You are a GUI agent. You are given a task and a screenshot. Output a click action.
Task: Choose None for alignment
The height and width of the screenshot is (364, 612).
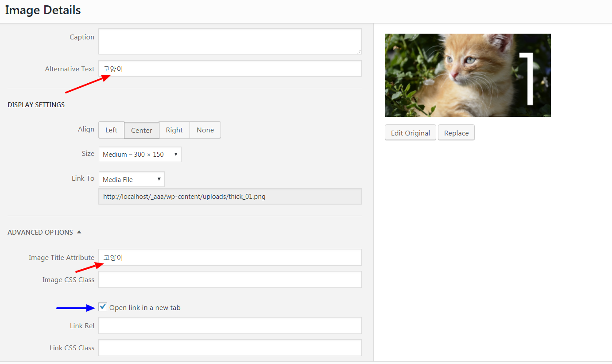[x=205, y=130]
